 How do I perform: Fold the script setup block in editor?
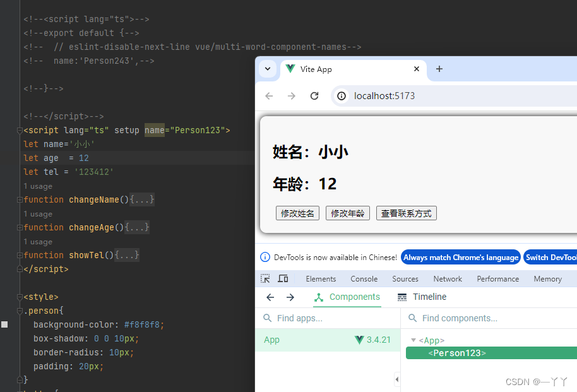pyautogui.click(x=19, y=130)
